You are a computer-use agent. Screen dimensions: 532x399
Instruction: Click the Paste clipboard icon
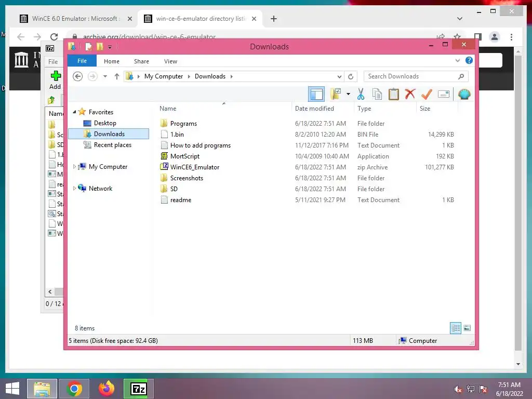coord(394,94)
